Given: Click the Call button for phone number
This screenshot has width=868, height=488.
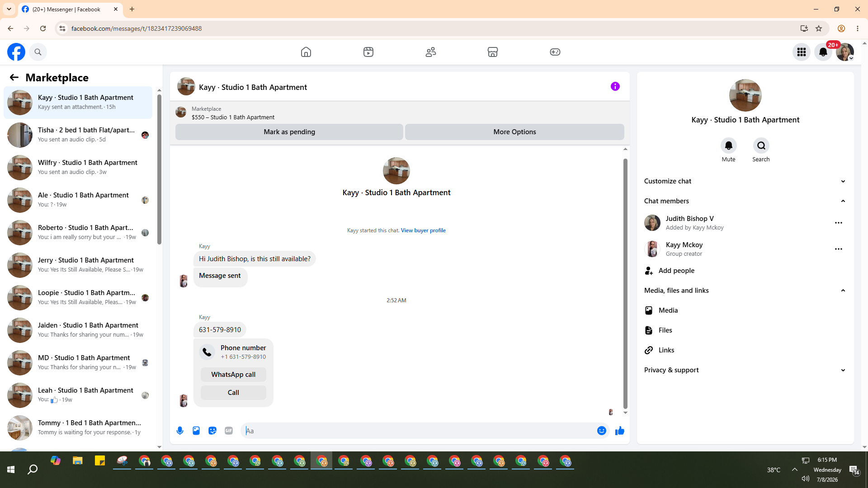Looking at the screenshot, I should coord(233,393).
